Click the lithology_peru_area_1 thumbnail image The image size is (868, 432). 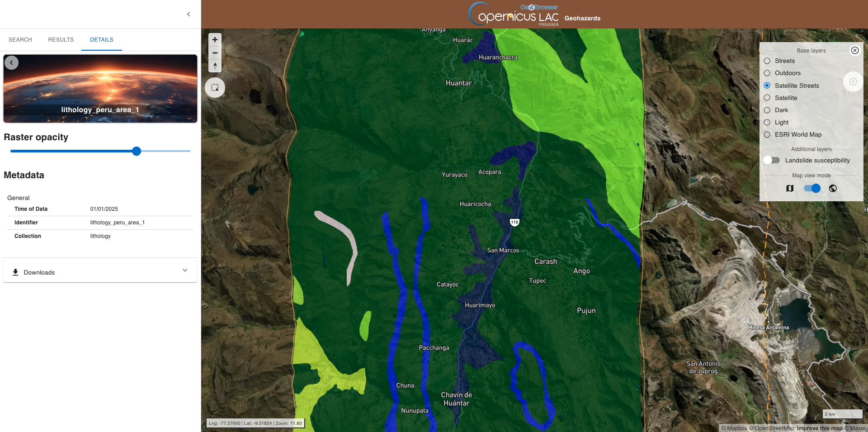(100, 89)
